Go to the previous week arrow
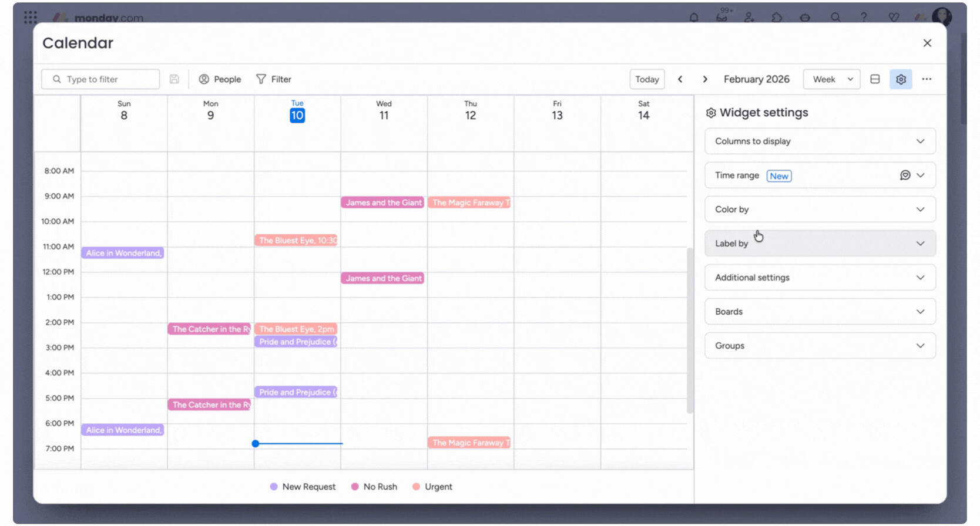Screen dimensions: 980x526 point(680,79)
